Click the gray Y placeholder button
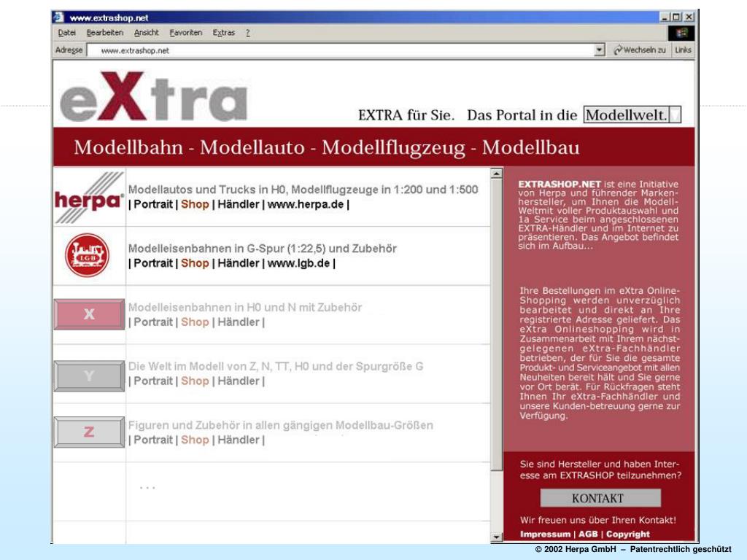 point(89,376)
